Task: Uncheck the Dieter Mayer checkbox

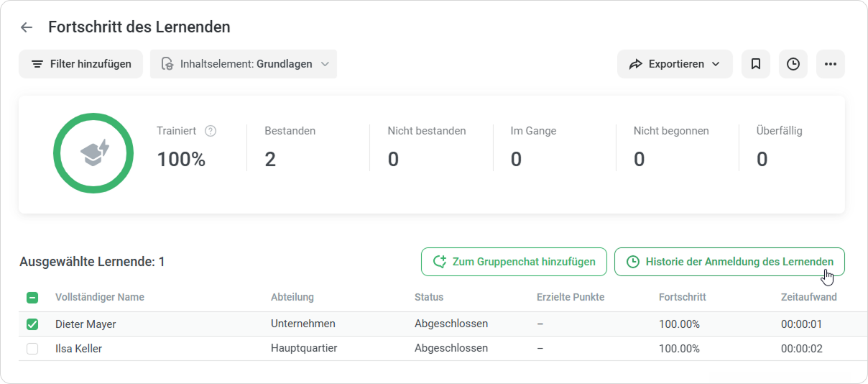Action: [32, 324]
